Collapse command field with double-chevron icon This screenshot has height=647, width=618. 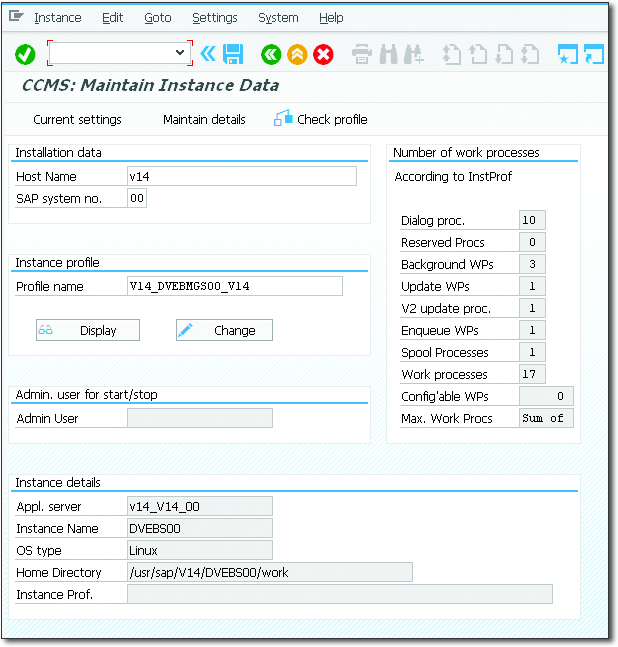click(x=208, y=54)
